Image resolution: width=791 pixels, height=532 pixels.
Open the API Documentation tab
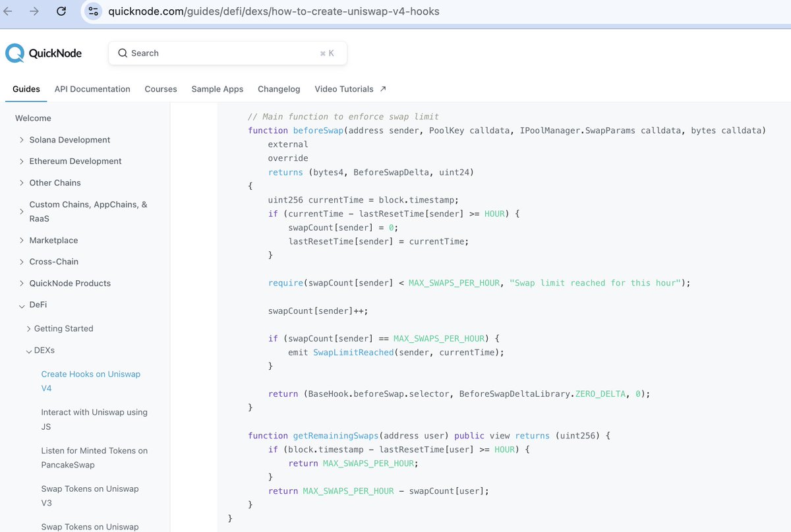92,89
